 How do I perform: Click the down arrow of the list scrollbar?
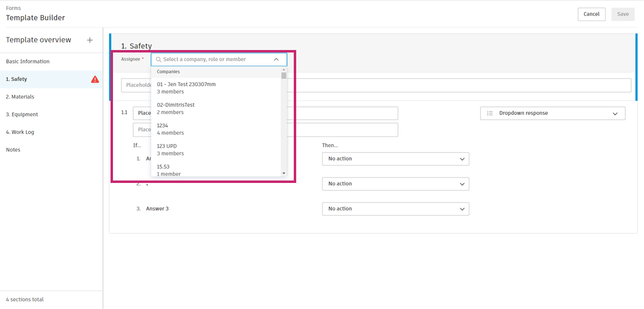[283, 174]
